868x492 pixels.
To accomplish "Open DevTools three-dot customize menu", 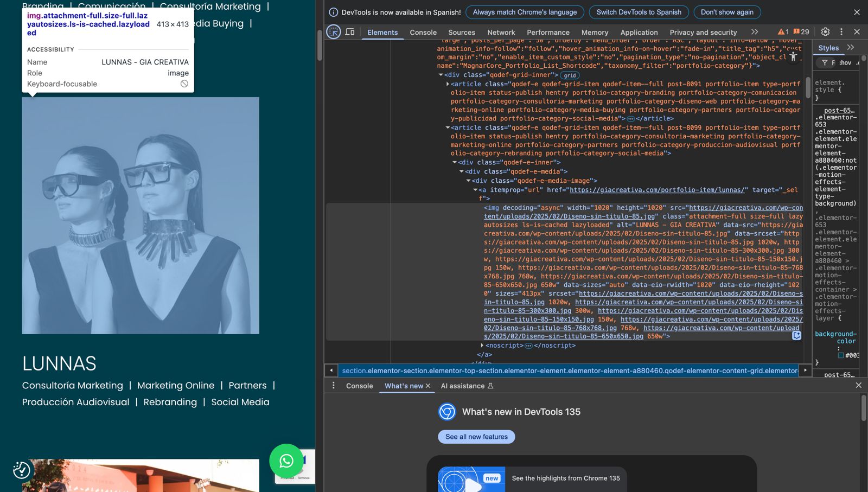I will [x=841, y=32].
